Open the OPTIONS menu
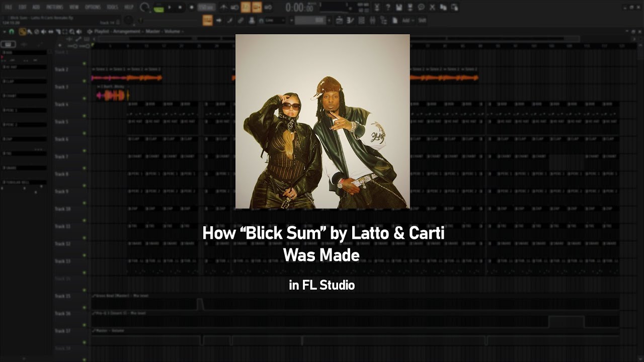This screenshot has height=362, width=644. [93, 7]
